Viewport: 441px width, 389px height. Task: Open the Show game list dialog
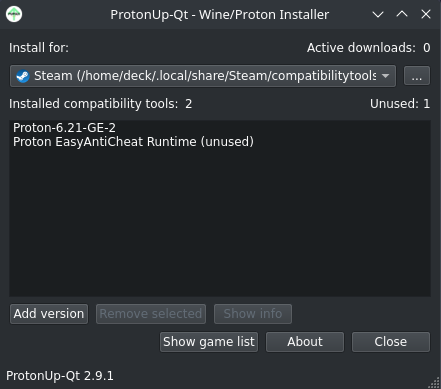point(209,342)
